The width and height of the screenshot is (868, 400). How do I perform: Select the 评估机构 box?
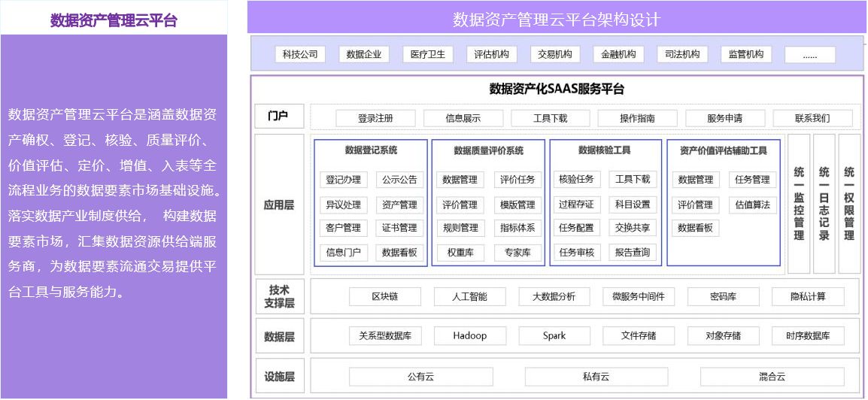click(x=492, y=54)
